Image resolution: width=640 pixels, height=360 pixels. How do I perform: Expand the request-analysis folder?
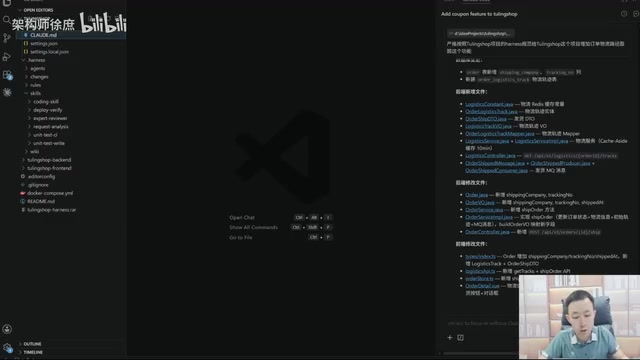[29, 127]
